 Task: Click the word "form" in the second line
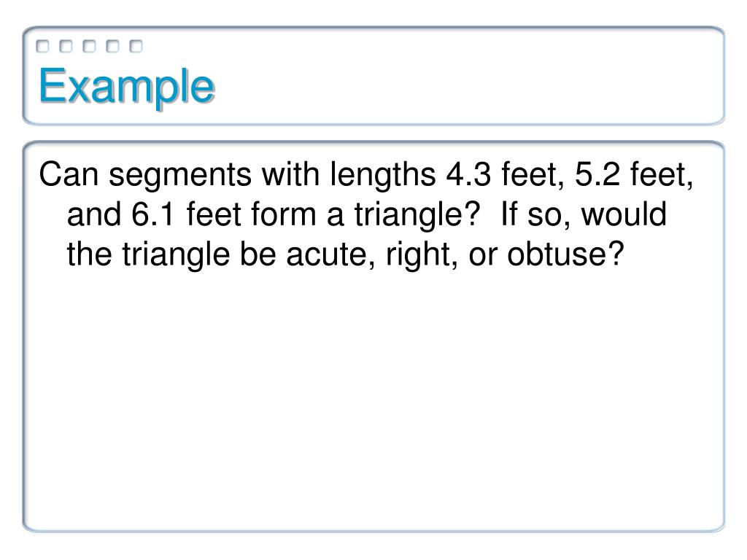pyautogui.click(x=284, y=214)
